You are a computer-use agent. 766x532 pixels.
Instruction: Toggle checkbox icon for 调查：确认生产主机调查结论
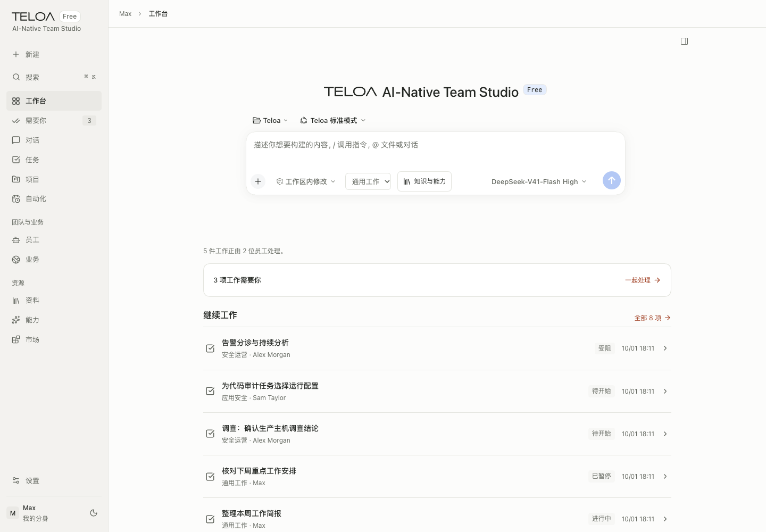(x=210, y=434)
